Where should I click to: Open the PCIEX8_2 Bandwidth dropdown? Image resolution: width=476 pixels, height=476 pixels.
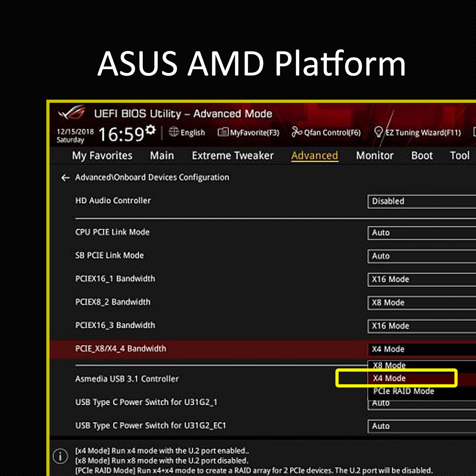click(x=422, y=303)
